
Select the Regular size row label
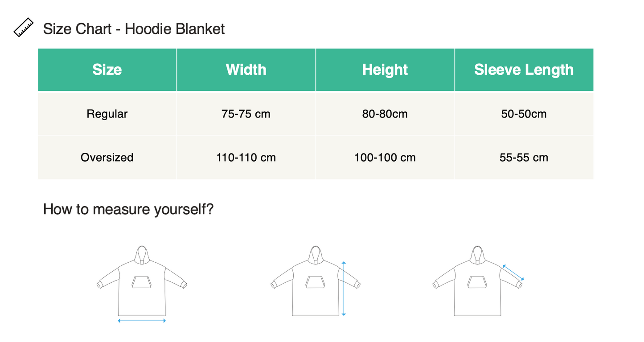tap(107, 114)
